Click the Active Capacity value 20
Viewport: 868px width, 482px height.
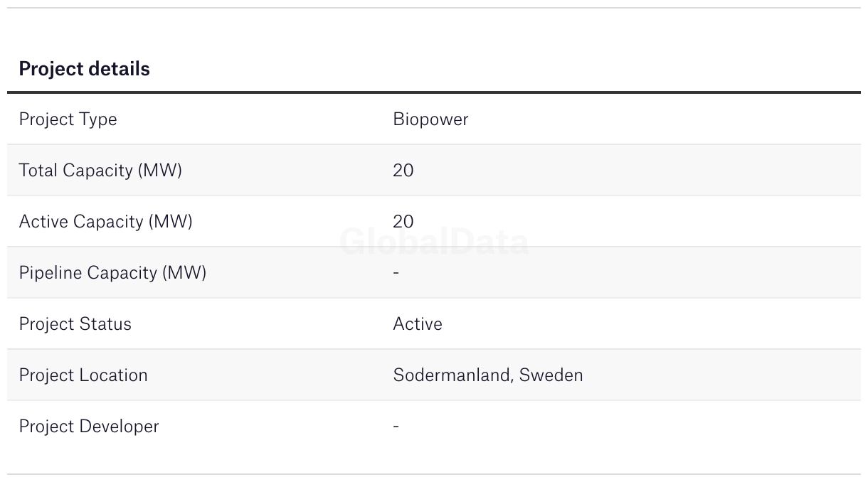pos(403,222)
